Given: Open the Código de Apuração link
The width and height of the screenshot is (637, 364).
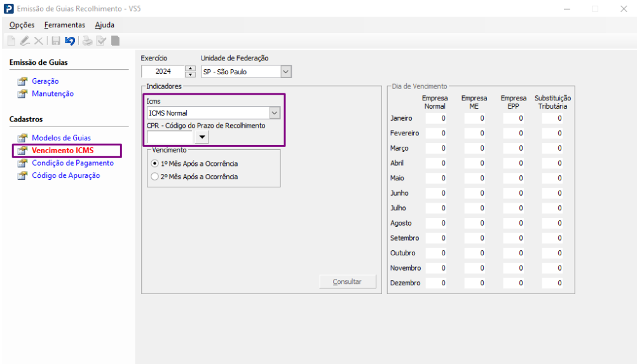Looking at the screenshot, I should click(x=66, y=175).
